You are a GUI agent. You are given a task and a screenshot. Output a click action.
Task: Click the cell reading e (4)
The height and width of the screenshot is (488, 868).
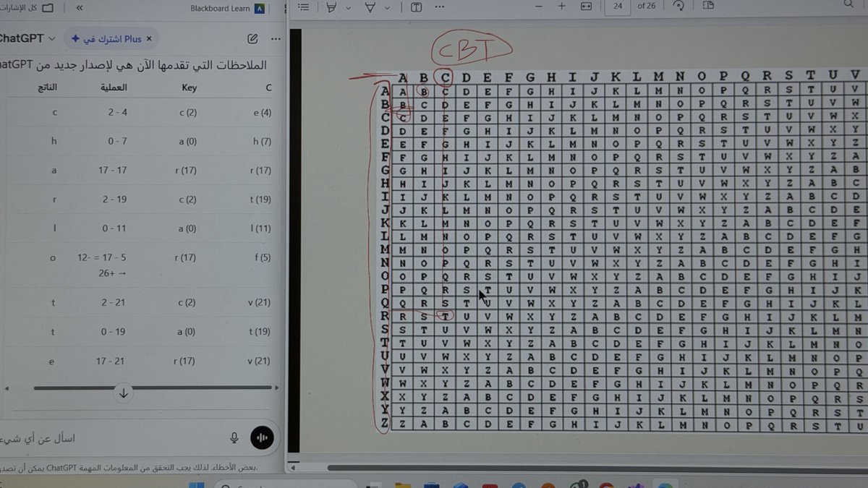[262, 113]
